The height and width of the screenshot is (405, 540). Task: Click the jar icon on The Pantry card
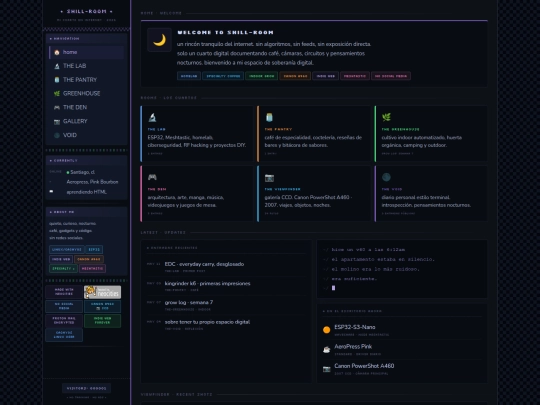[269, 117]
